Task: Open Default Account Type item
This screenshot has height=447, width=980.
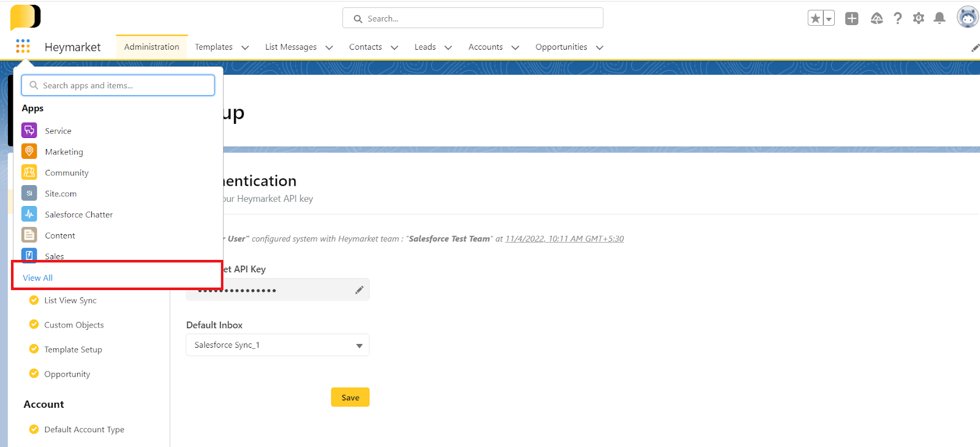Action: (85, 429)
